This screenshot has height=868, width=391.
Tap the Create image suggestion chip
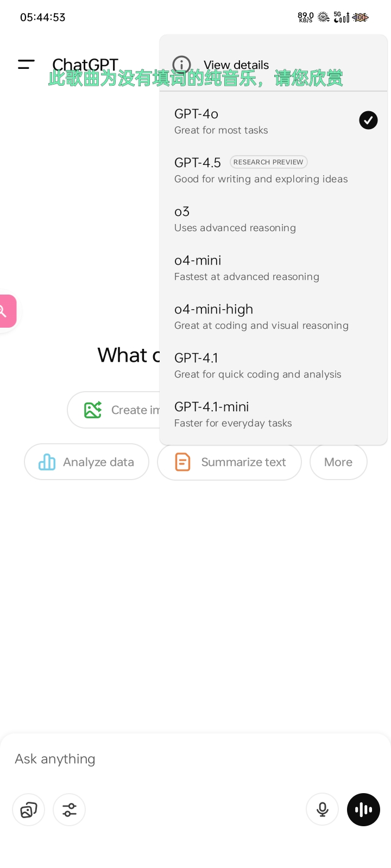click(113, 410)
